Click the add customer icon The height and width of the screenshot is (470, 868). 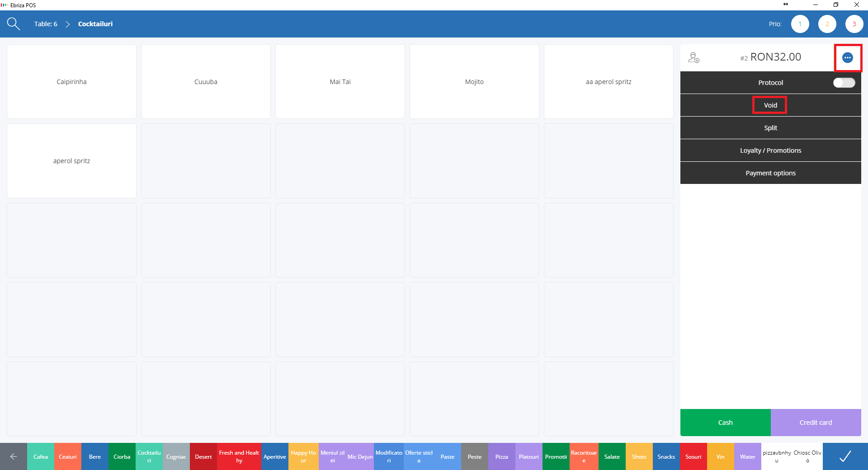coord(694,57)
